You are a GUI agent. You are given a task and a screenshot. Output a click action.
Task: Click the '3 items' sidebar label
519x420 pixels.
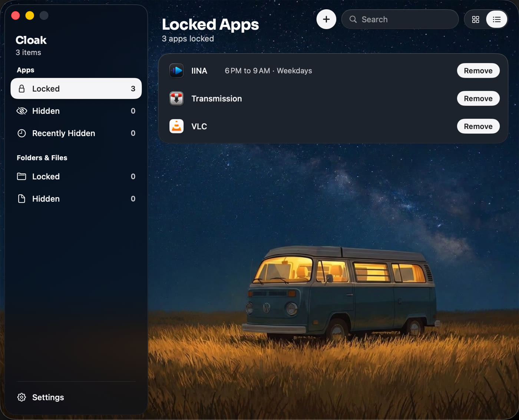click(28, 53)
